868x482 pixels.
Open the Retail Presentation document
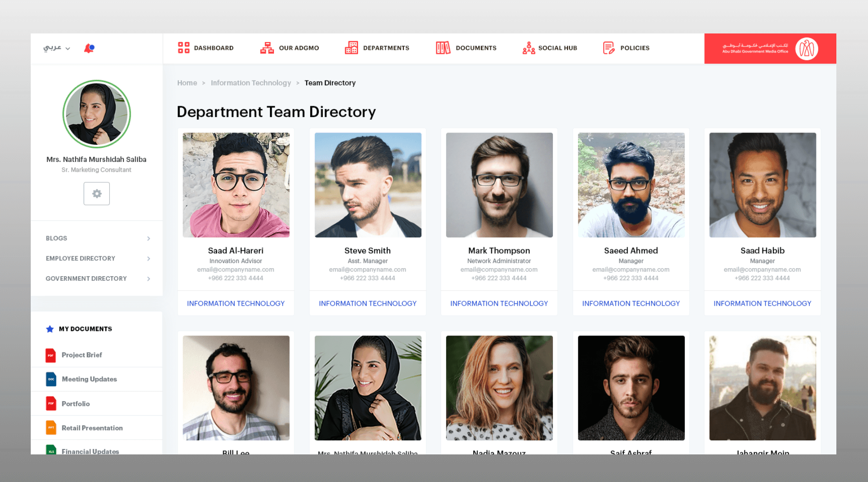point(92,428)
